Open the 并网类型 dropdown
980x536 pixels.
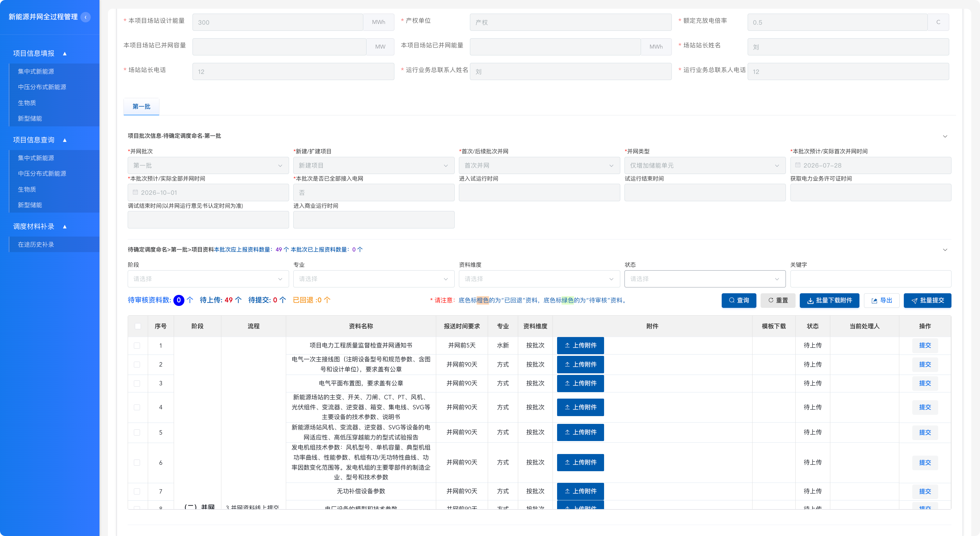(x=705, y=166)
